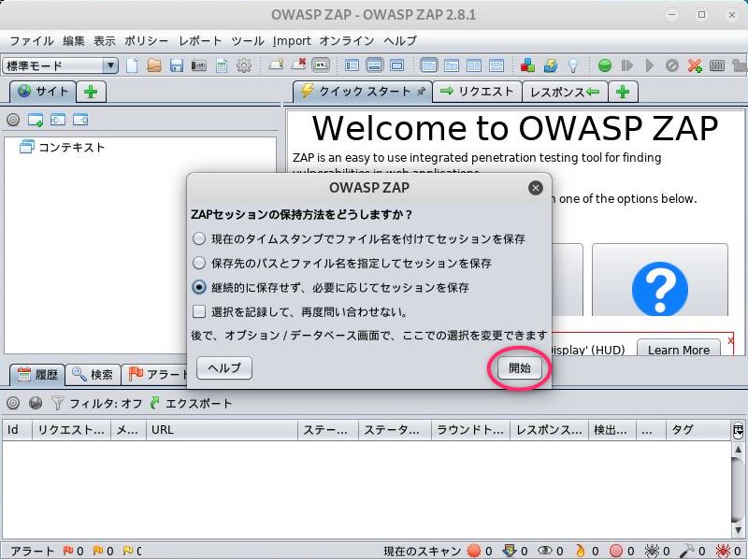The width and height of the screenshot is (748, 560).
Task: Click the keyboard toolbar icon
Action: (717, 65)
